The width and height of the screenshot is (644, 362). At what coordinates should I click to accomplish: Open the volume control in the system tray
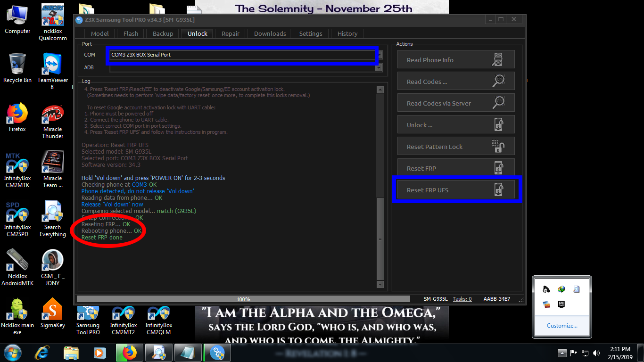[x=596, y=353]
